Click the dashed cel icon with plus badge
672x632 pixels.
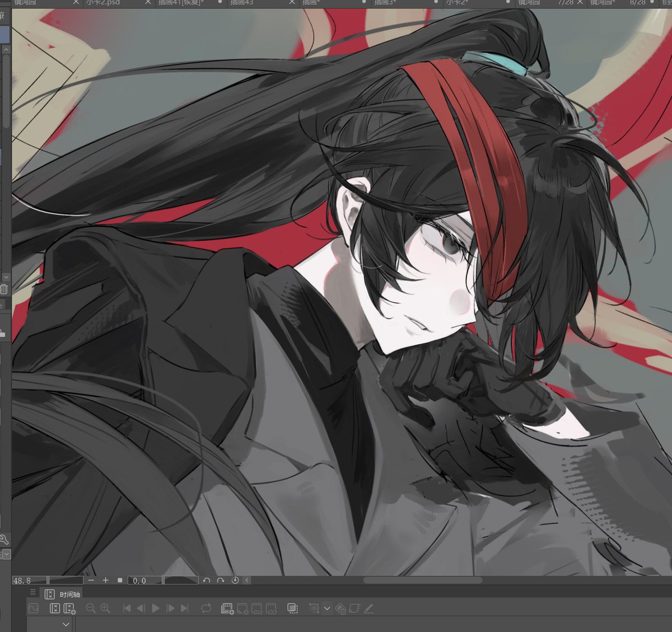coord(242,608)
